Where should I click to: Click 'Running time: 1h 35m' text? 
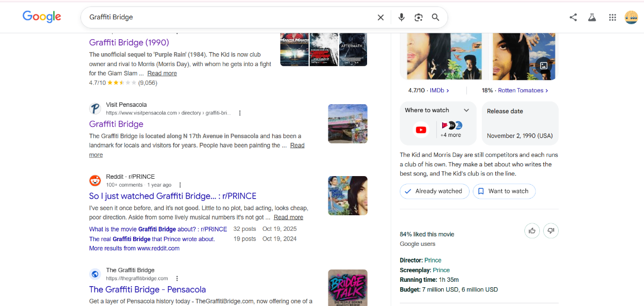(429, 280)
